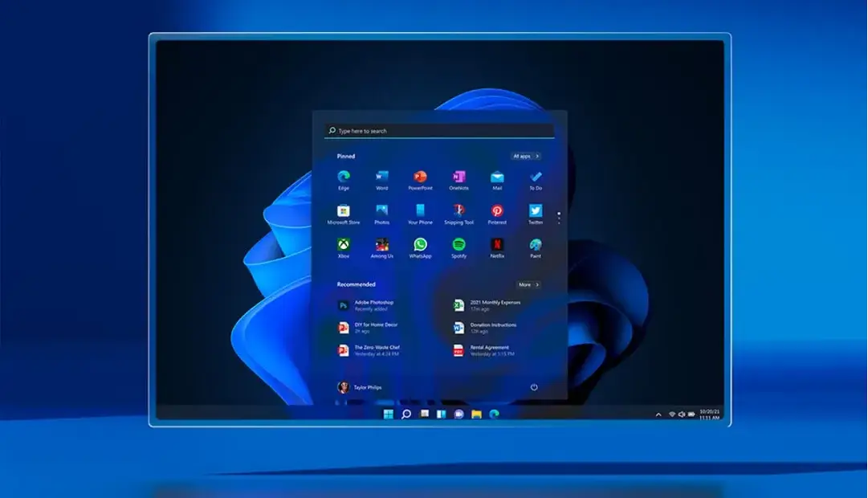Image resolution: width=868 pixels, height=498 pixels.
Task: Open the Pinterest pinned app
Action: [x=497, y=211]
